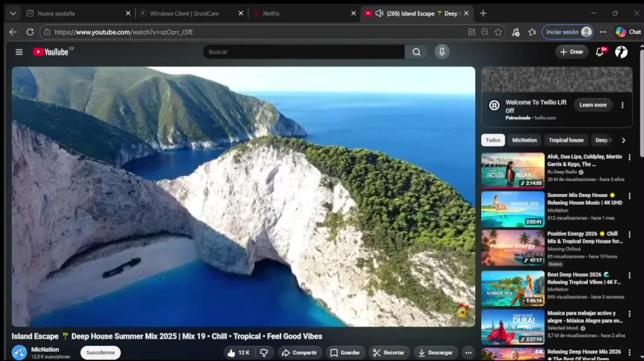The image size is (644, 361).
Task: Go back with the browser back arrow
Action: coord(13,32)
